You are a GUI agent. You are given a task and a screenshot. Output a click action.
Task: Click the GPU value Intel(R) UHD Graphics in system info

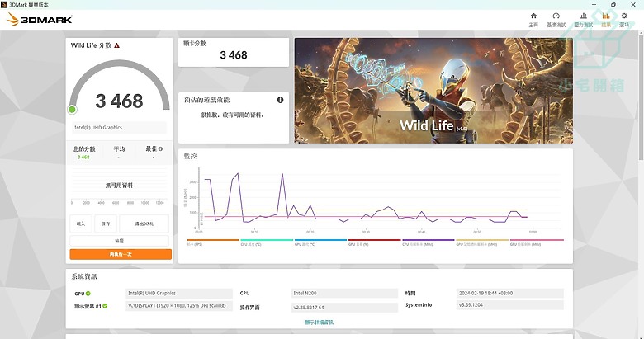coord(179,293)
